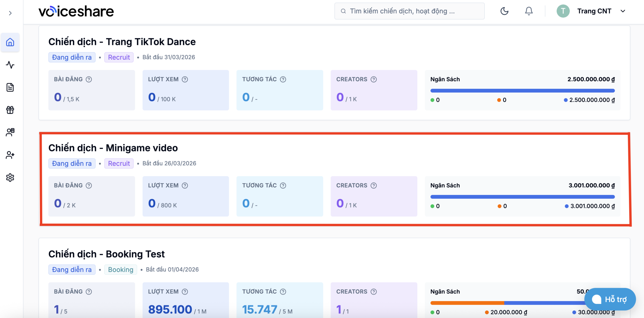Click Bắt đầu 26/03/2026 start date text
This screenshot has width=644, height=318.
pos(169,163)
